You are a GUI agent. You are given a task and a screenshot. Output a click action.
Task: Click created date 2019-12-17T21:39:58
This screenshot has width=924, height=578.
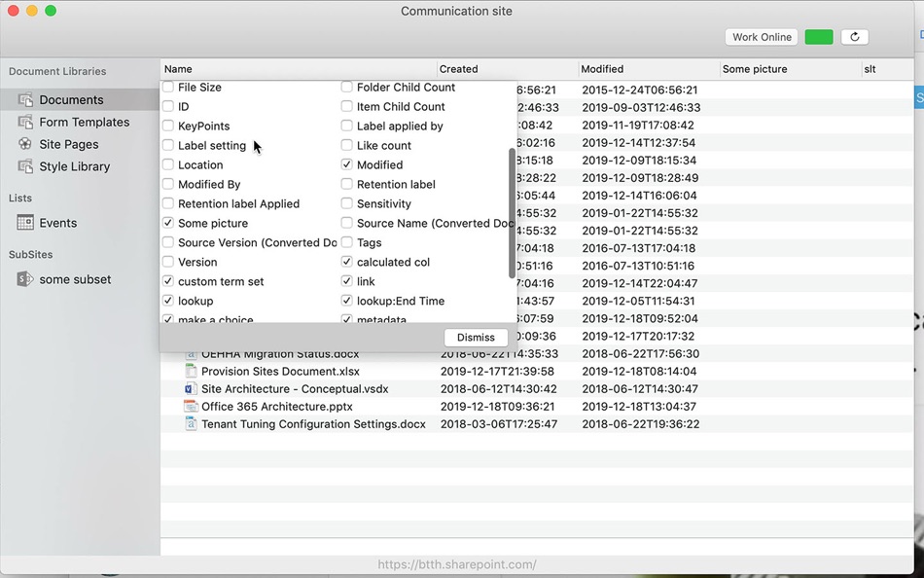(x=499, y=371)
